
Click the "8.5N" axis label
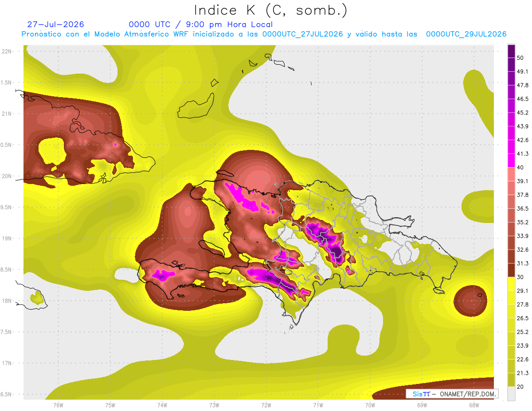click(7, 270)
